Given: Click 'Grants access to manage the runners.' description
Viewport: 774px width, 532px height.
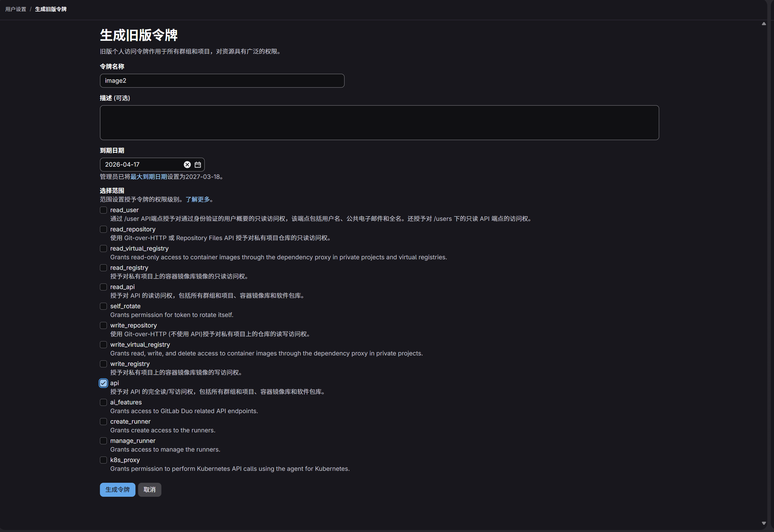Looking at the screenshot, I should click(165, 450).
